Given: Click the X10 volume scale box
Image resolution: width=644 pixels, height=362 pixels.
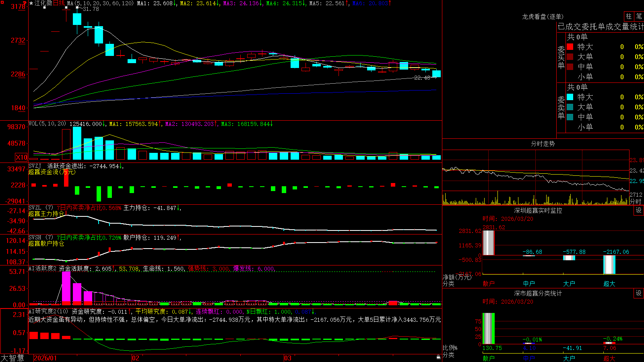Looking at the screenshot, I should point(21,157).
